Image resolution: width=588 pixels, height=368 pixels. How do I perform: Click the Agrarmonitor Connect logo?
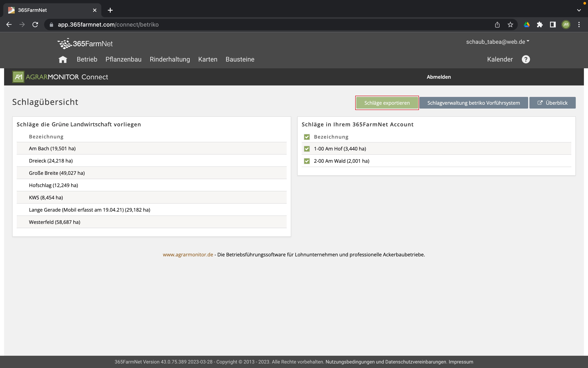[x=60, y=77]
